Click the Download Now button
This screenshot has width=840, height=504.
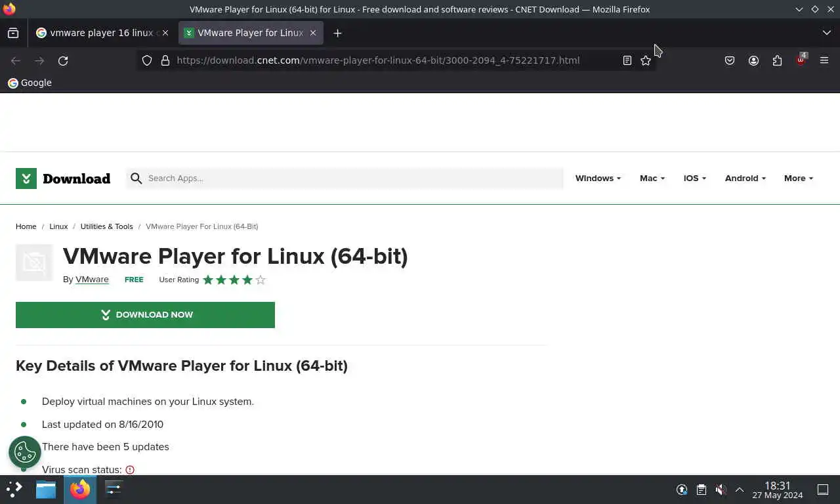145,315
